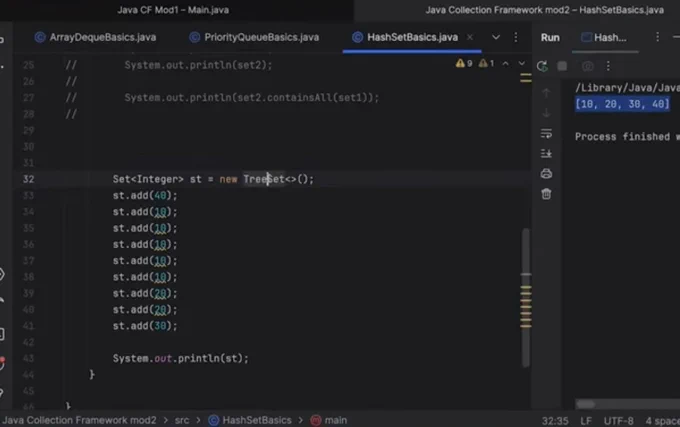Close the HashSetBasics.java tab
This screenshot has height=427, width=680.
[470, 37]
